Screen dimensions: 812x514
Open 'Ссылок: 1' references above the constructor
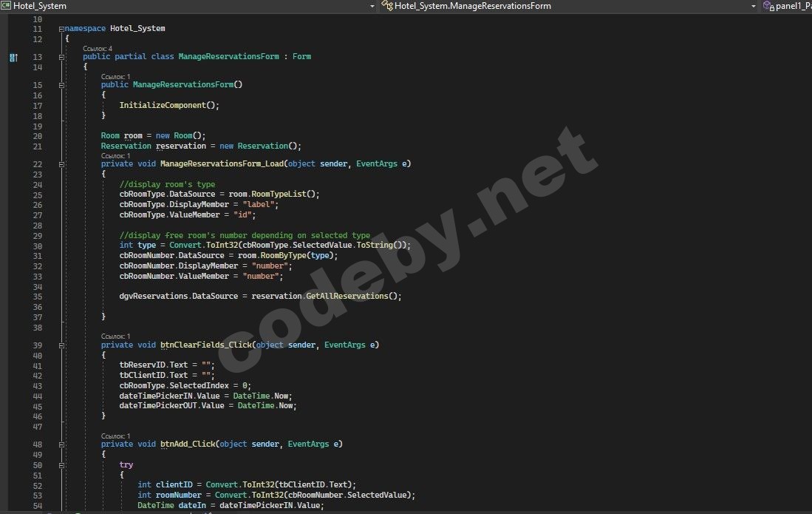tap(115, 77)
